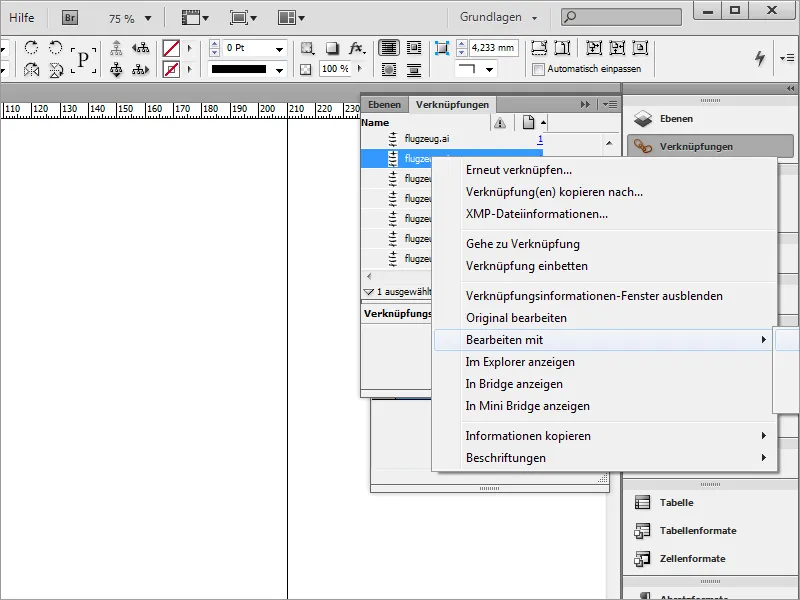Image resolution: width=800 pixels, height=600 pixels.
Task: Enable Automatisch einpassen checkbox
Action: [538, 69]
